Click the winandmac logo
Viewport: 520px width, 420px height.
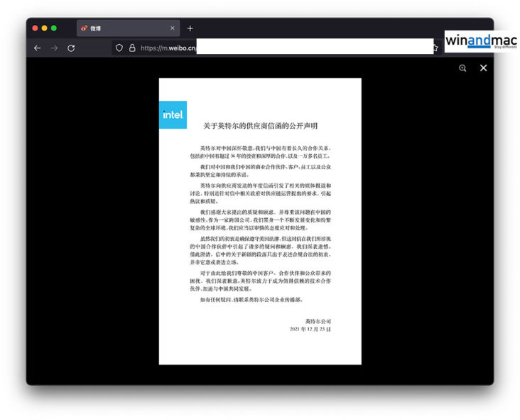(480, 41)
